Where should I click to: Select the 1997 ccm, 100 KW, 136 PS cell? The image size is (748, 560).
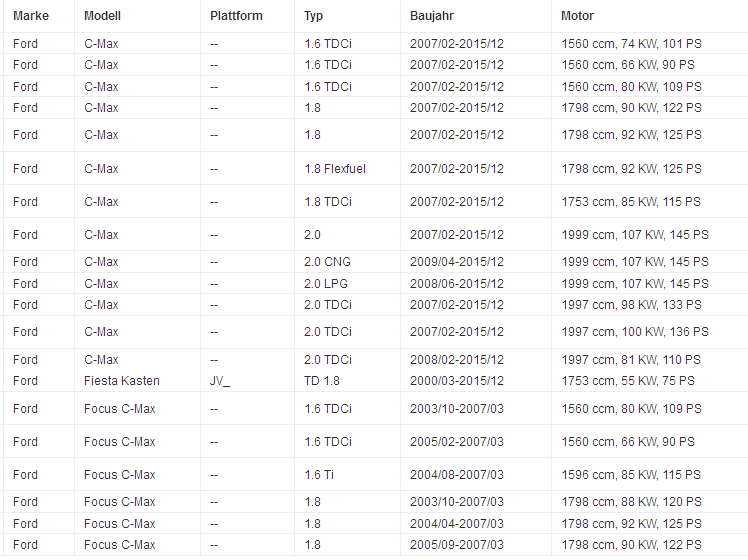635,332
